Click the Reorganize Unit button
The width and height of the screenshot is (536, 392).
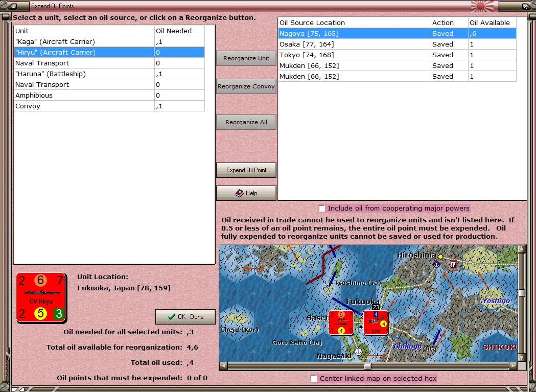pos(246,58)
